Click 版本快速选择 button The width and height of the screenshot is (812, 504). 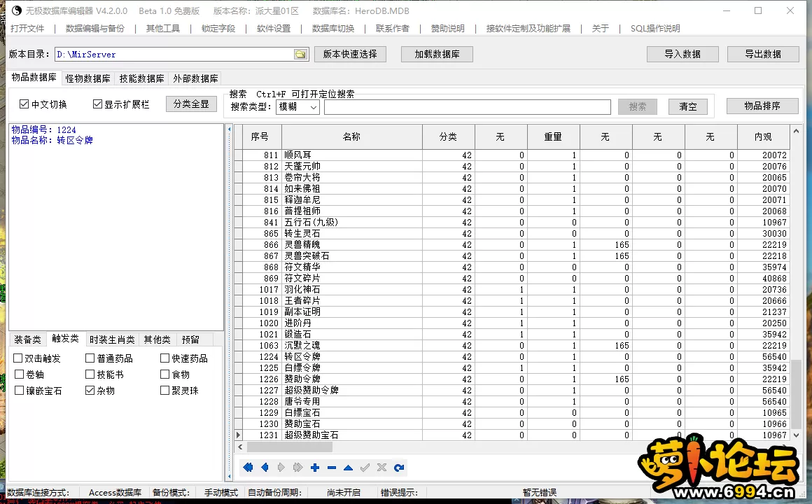(350, 54)
